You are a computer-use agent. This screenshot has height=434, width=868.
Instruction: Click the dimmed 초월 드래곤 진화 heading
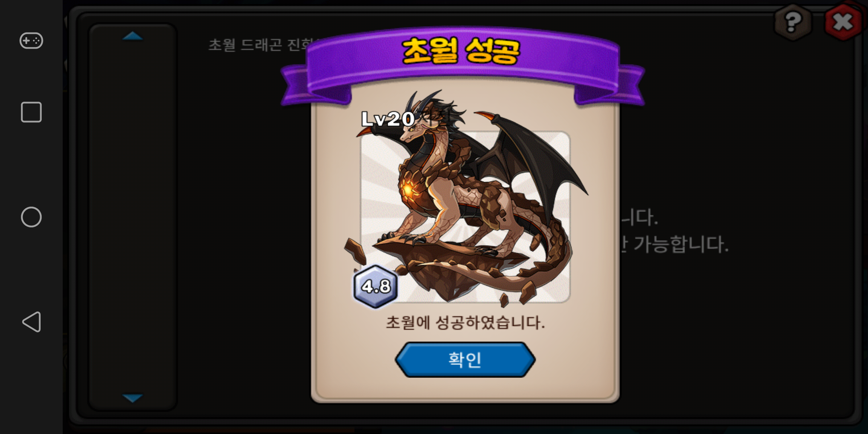(261, 45)
